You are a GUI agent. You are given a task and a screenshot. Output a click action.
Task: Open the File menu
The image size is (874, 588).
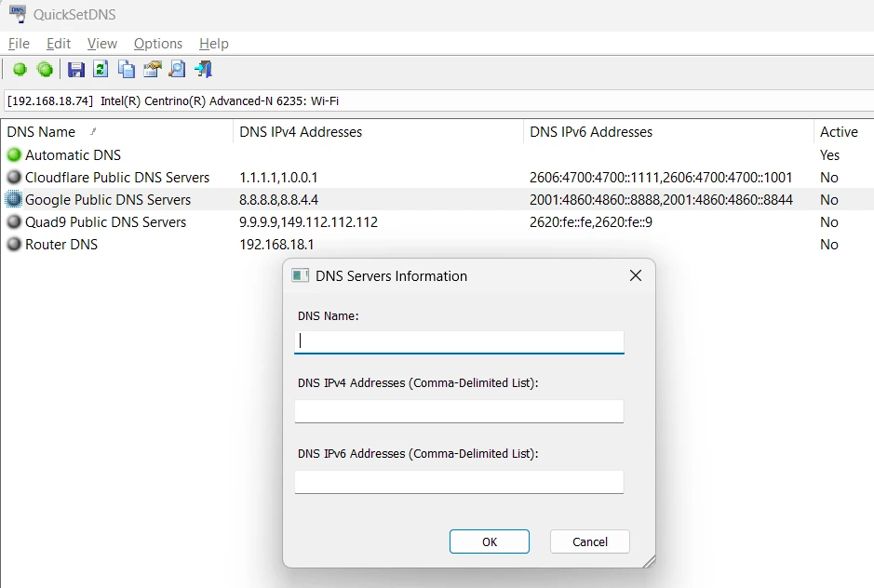[x=19, y=44]
